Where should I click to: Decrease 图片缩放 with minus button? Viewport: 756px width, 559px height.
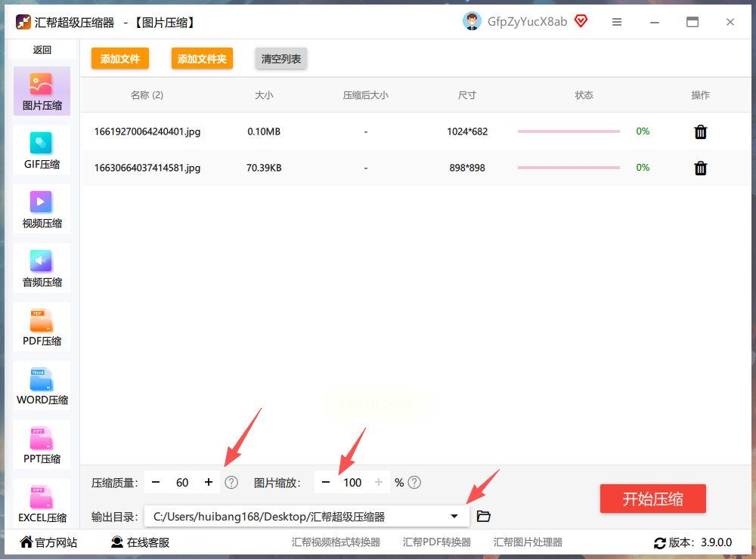click(x=326, y=482)
